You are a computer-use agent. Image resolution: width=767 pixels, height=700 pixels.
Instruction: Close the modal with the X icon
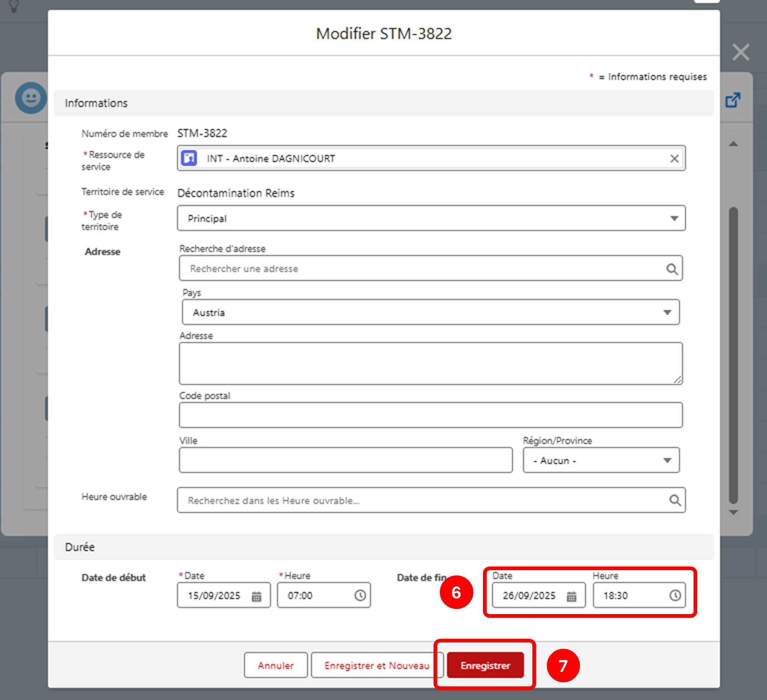tap(741, 52)
